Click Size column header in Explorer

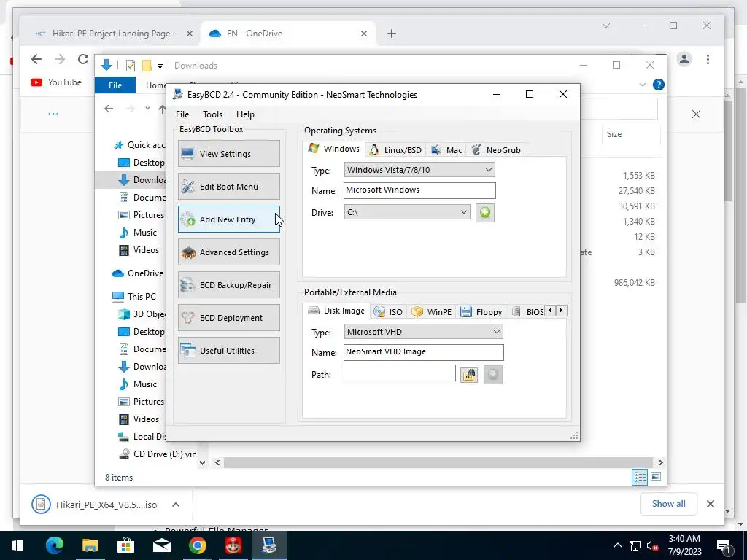(614, 134)
